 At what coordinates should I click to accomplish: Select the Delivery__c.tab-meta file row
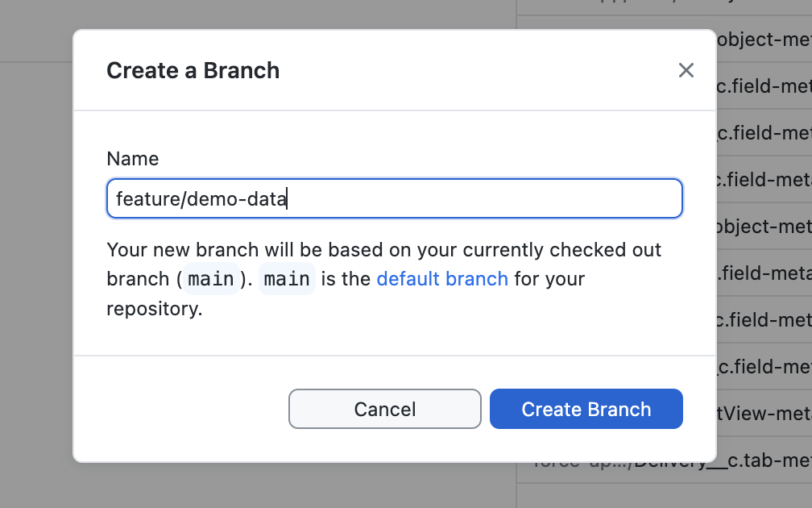click(764, 460)
